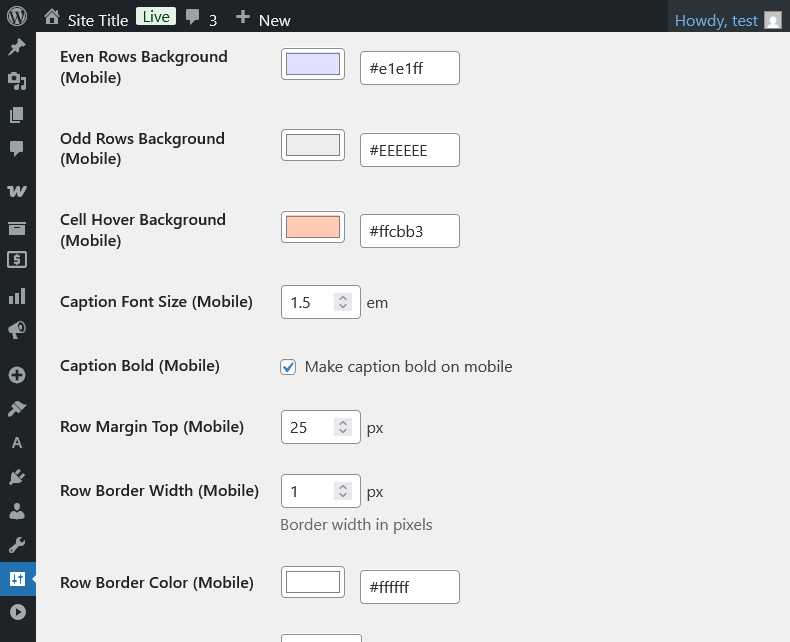Open Cell Hover Background color swatch
790x642 pixels.
coord(313,227)
